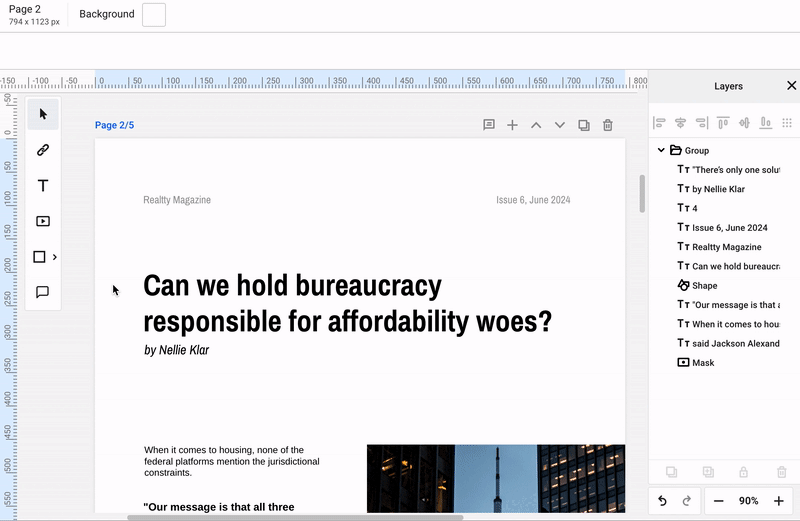Undo the last action

[662, 501]
